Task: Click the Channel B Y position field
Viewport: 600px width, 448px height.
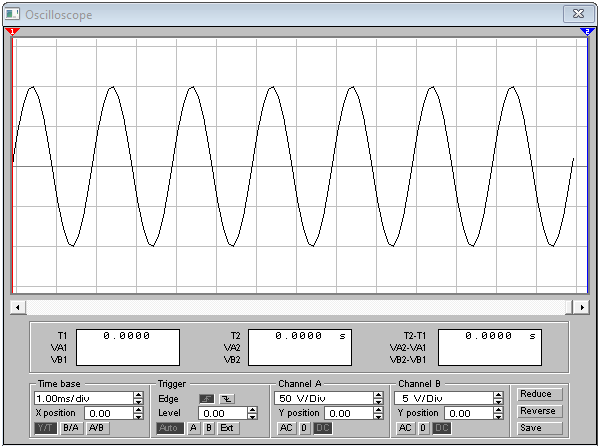Action: tap(469, 413)
